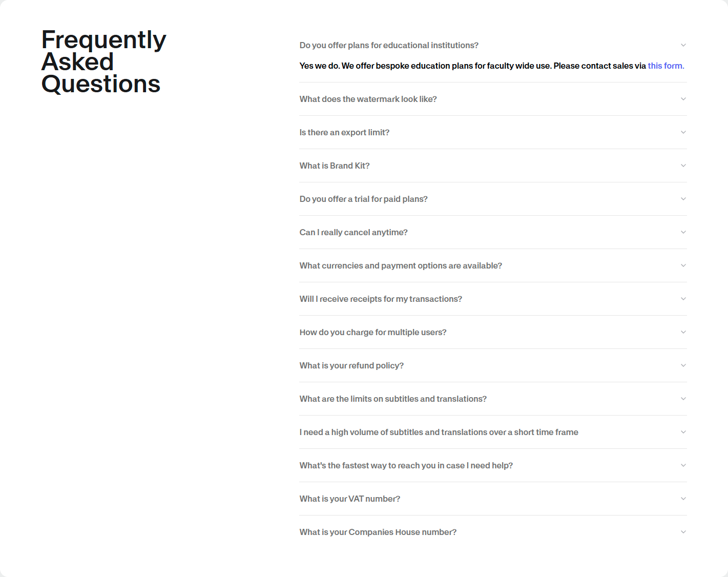Expand 'How do you charge for multiple users?'
This screenshot has width=728, height=577.
click(373, 332)
